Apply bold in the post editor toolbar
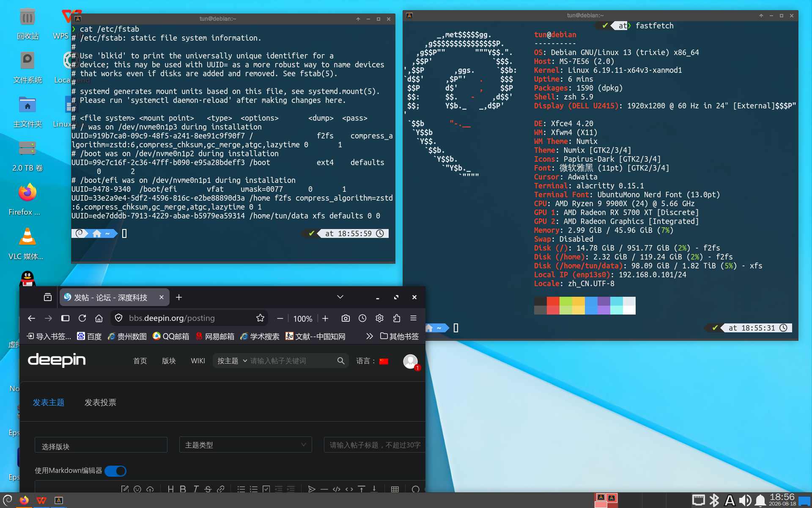Image resolution: width=812 pixels, height=508 pixels. 183,489
